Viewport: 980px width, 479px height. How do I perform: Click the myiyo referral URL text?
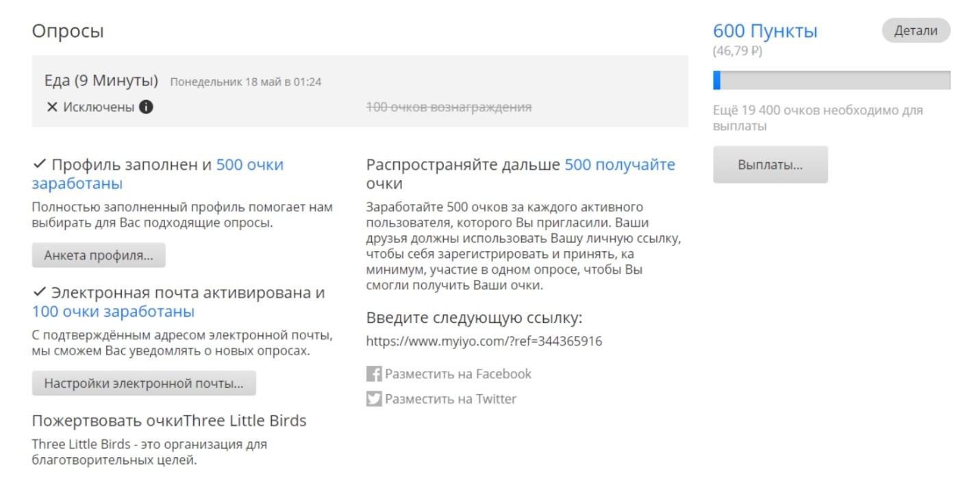point(484,341)
